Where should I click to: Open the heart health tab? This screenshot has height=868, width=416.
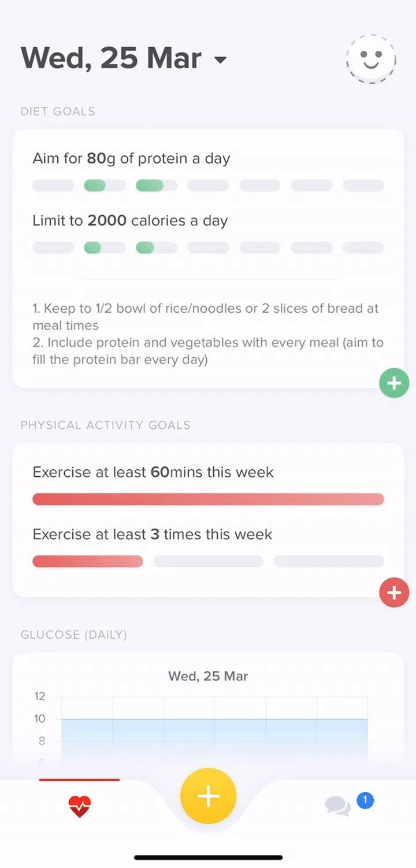[x=80, y=806]
